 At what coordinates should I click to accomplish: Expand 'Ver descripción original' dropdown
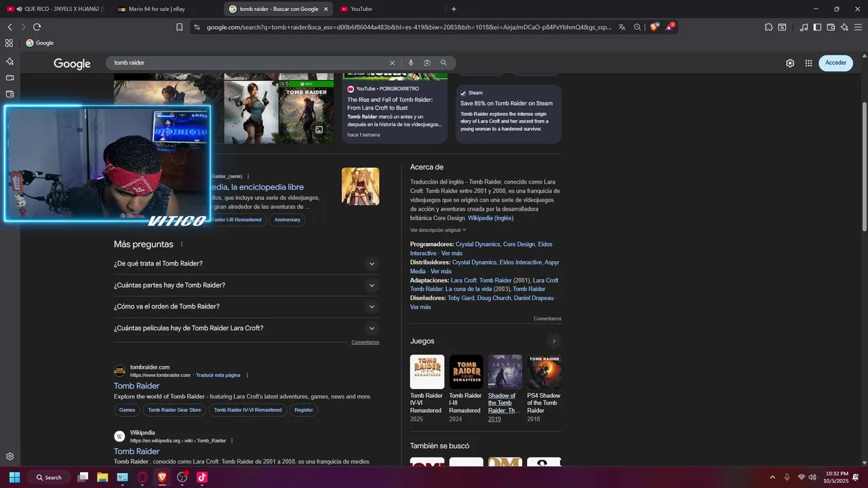coord(438,230)
